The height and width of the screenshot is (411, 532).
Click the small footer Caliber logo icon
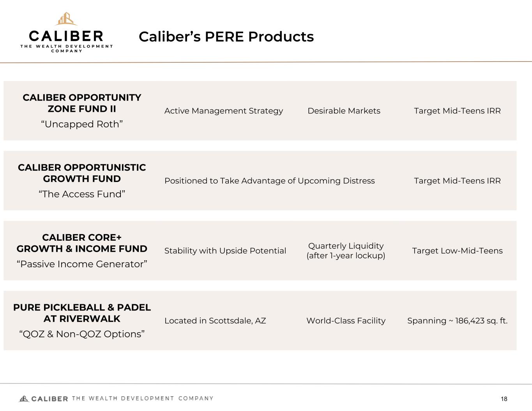[24, 399]
